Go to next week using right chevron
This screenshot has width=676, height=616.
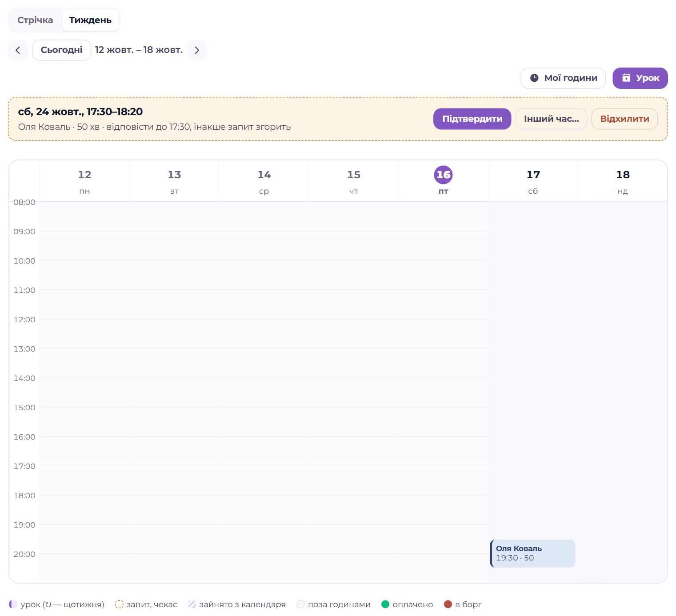coord(197,50)
